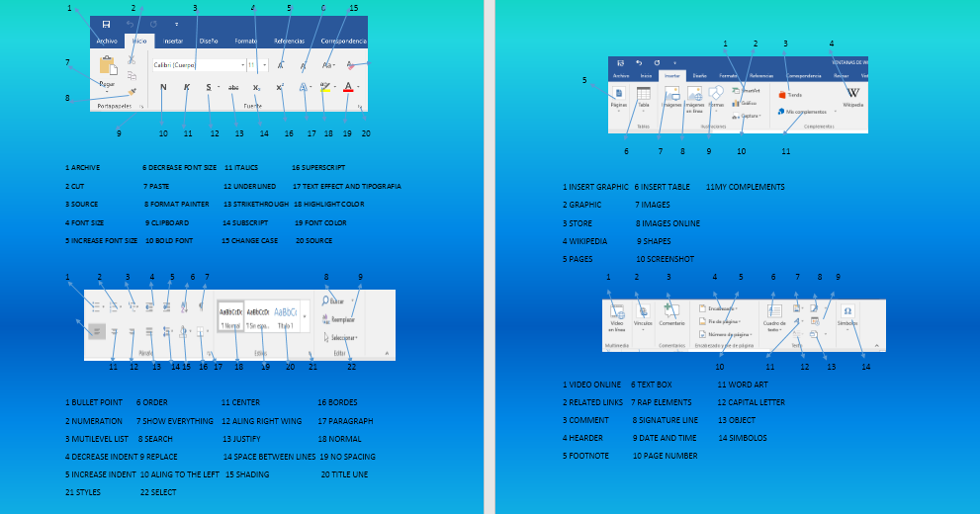Open the arrow next to the font color A
The image size is (980, 514).
click(358, 87)
